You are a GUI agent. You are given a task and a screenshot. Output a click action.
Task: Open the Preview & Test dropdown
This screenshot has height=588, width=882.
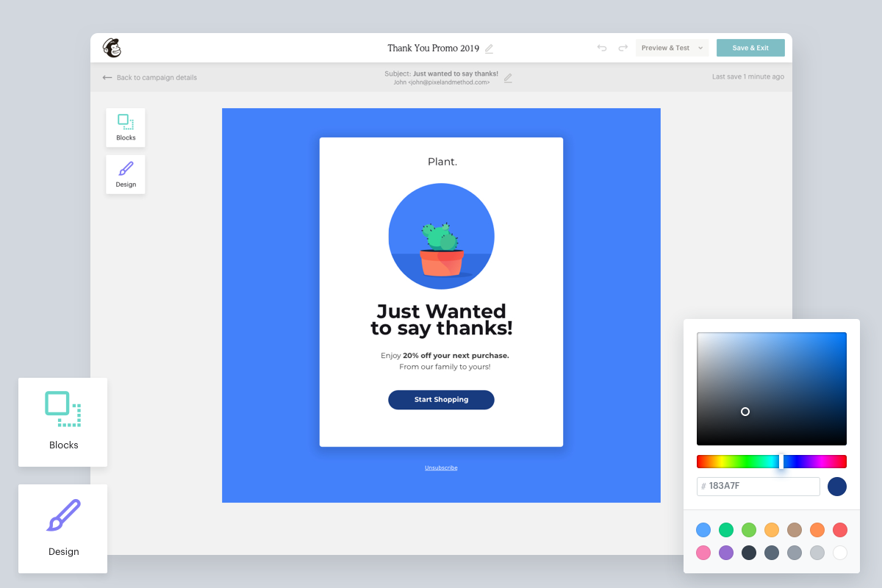click(x=670, y=47)
